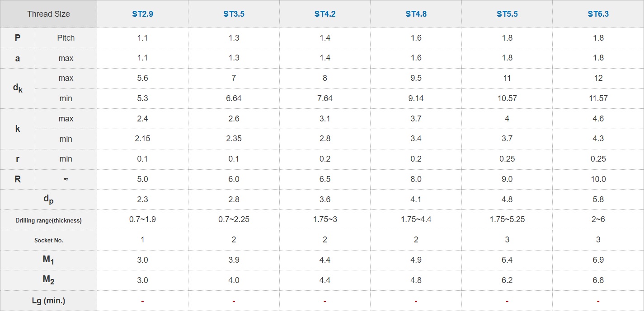Viewport: 644px width, 311px height.
Task: Click the M2 value 4.0
Action: [234, 280]
